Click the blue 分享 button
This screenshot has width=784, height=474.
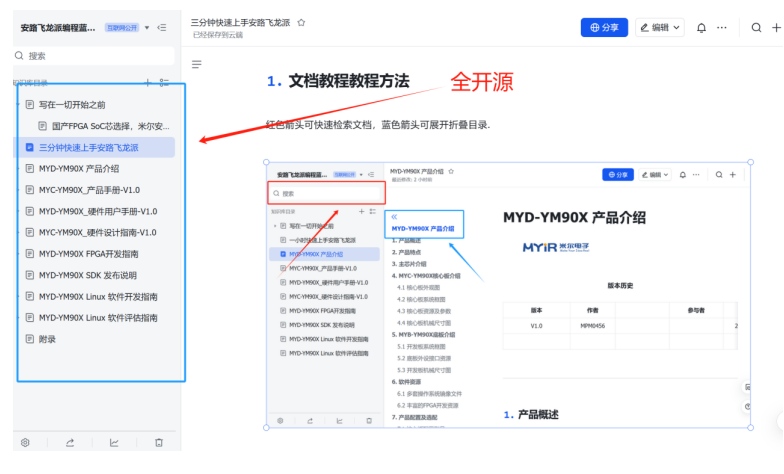click(605, 28)
